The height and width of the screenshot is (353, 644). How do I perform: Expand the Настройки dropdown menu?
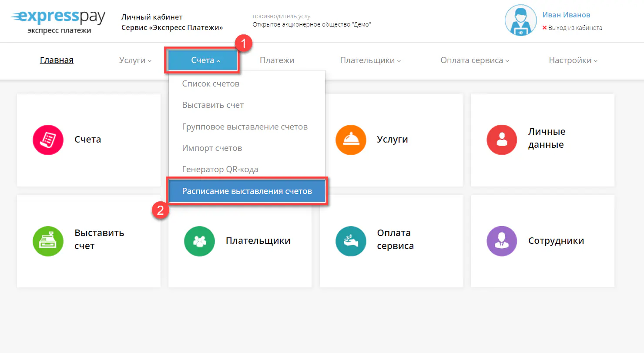[x=573, y=60]
